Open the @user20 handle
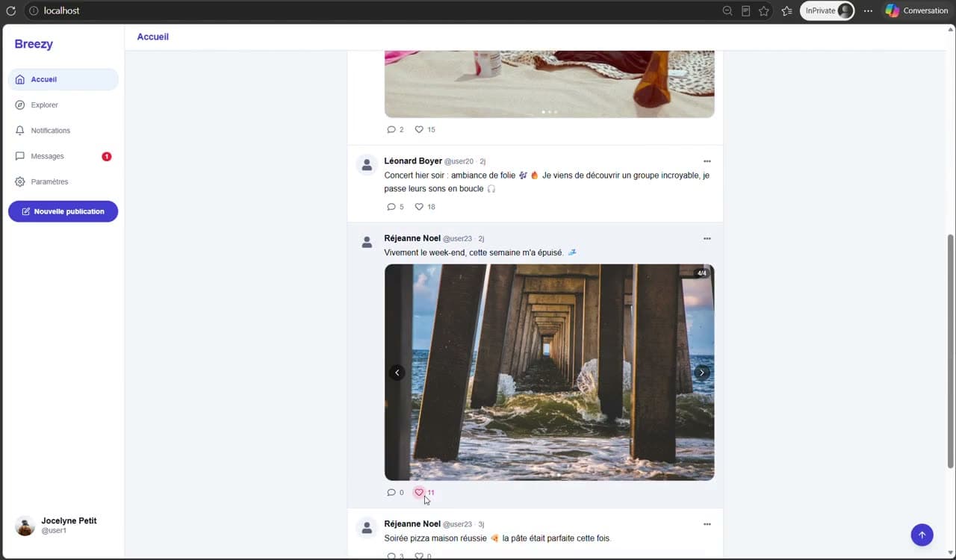The width and height of the screenshot is (956, 560). tap(459, 161)
